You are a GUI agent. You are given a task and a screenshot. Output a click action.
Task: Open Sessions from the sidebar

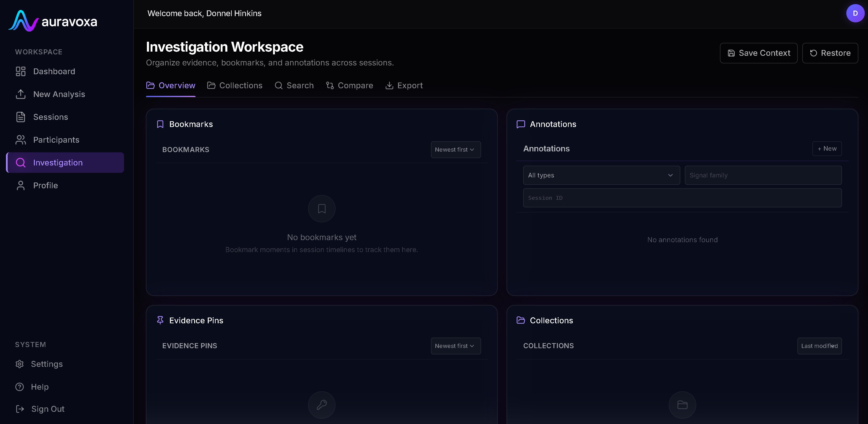click(x=65, y=117)
